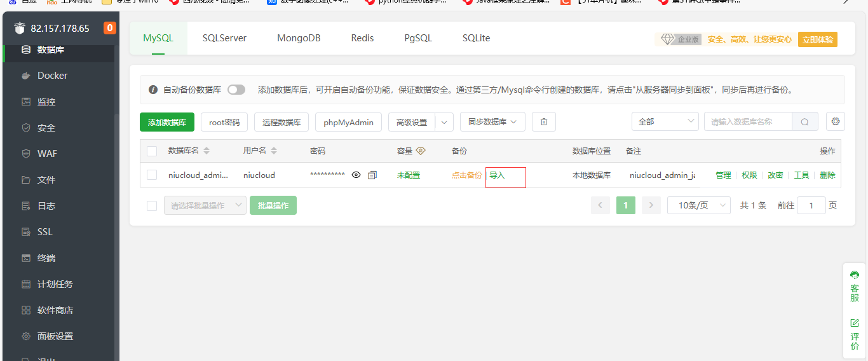
Task: Toggle 自动备份数据库 switch
Action: 236,90
